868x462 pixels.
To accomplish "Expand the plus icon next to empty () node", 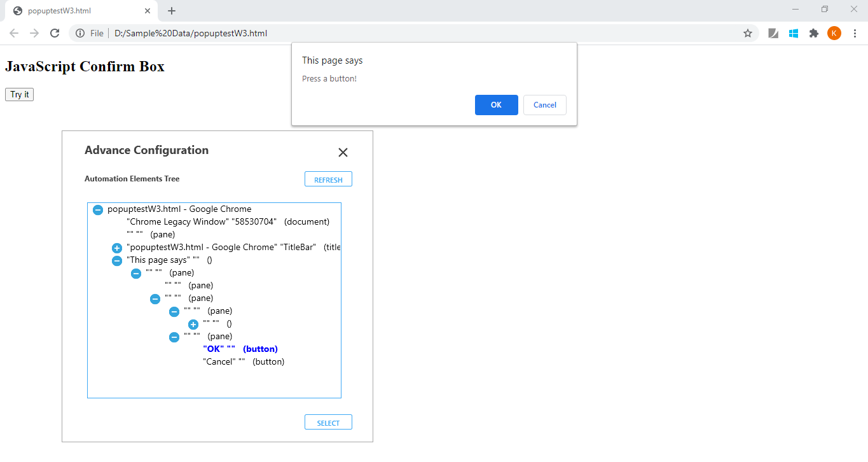I will (193, 324).
